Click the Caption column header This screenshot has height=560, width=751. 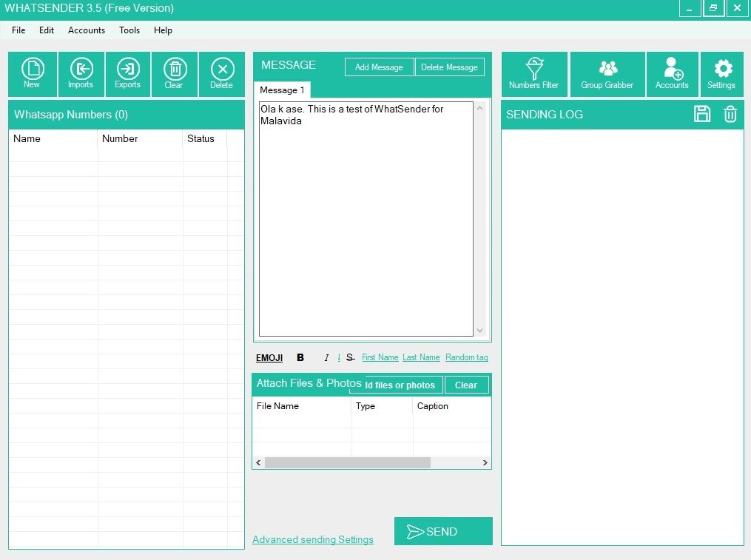(x=451, y=405)
